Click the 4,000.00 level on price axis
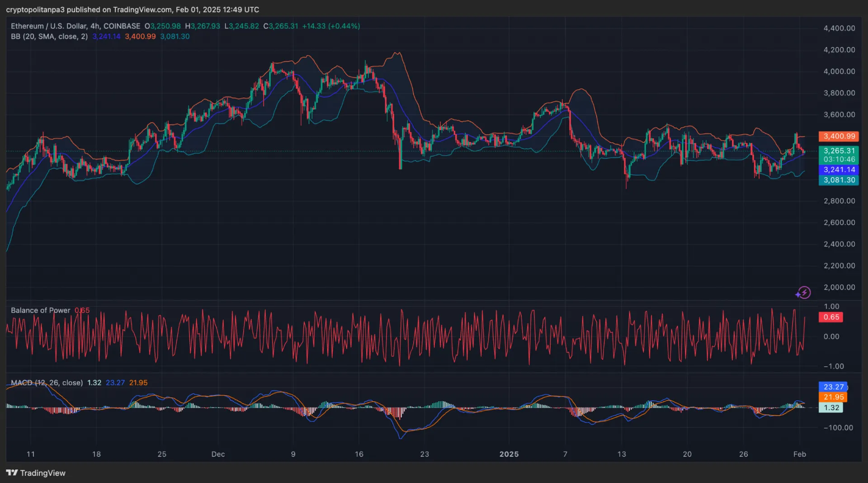The width and height of the screenshot is (868, 483). [839, 71]
